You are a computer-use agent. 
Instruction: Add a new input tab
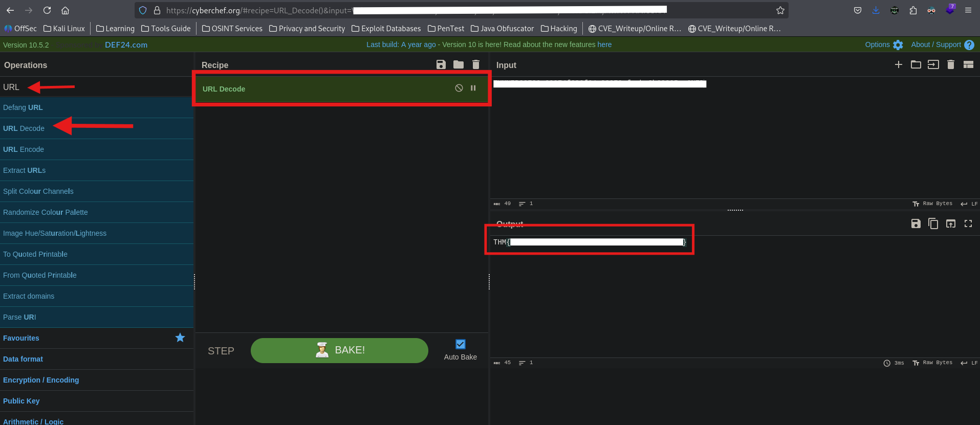[x=899, y=64]
